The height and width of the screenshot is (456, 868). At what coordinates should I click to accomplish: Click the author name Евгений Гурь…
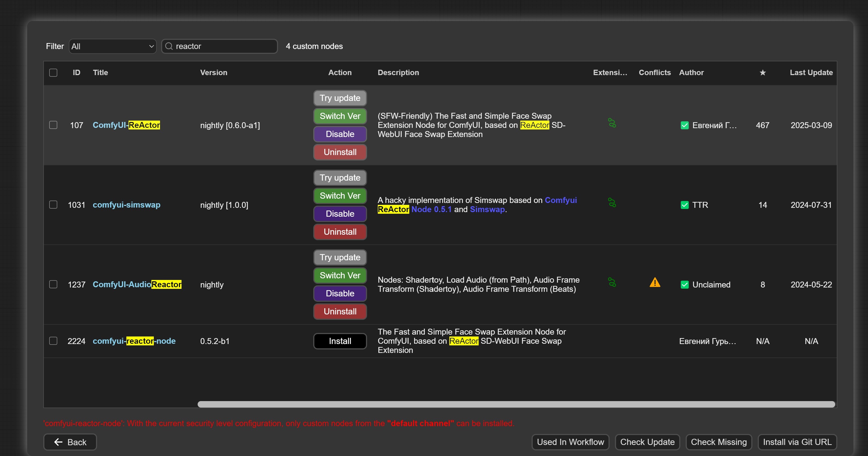[x=707, y=341]
